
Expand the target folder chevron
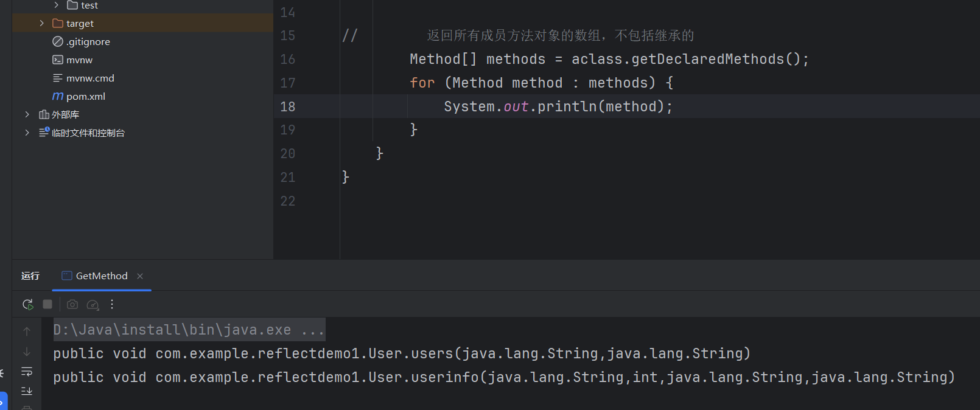[41, 23]
